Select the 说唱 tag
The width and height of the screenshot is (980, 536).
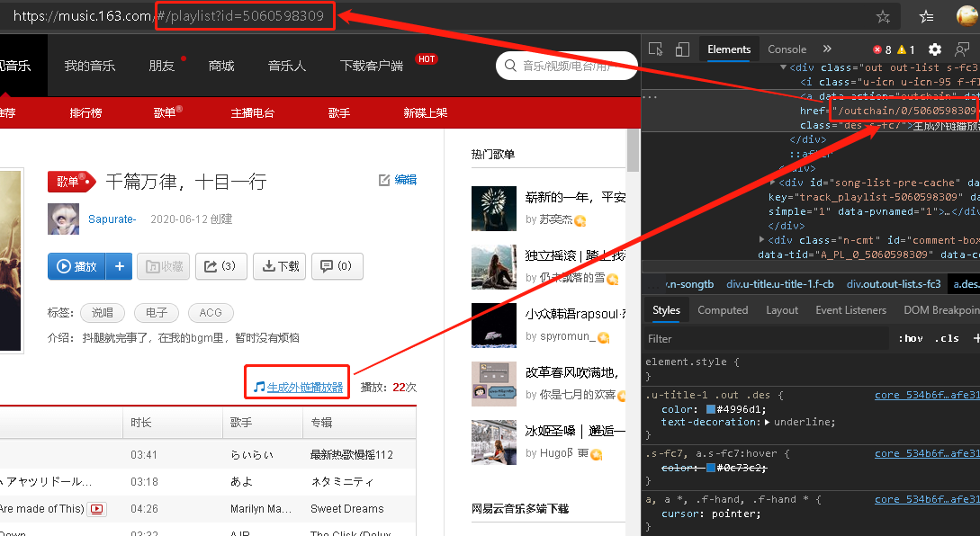coord(103,313)
